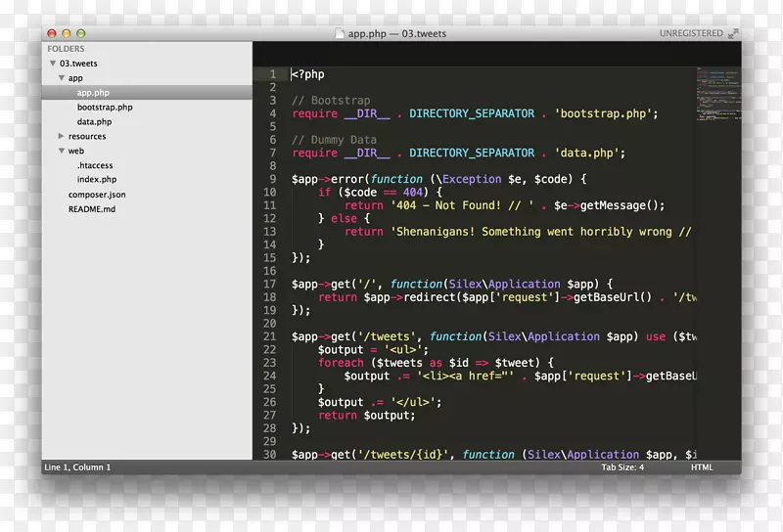Screen dimensions: 783x532
Task: Open data.php in the sidebar
Action: (94, 122)
